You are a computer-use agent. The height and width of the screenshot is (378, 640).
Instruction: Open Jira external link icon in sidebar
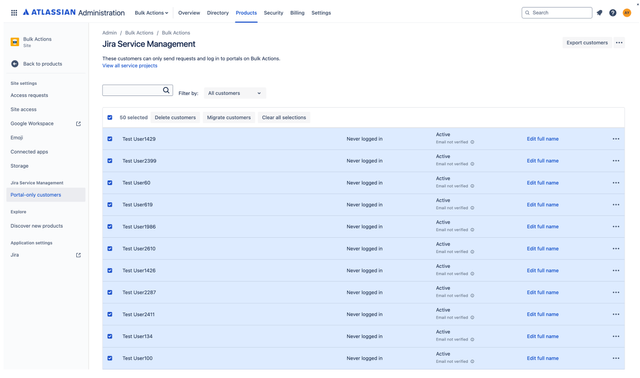click(78, 255)
